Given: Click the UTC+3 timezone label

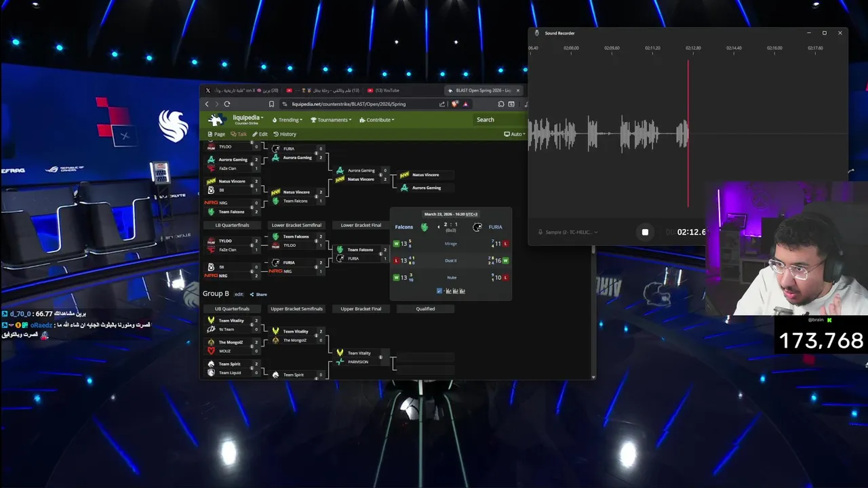Looking at the screenshot, I should tap(471, 214).
